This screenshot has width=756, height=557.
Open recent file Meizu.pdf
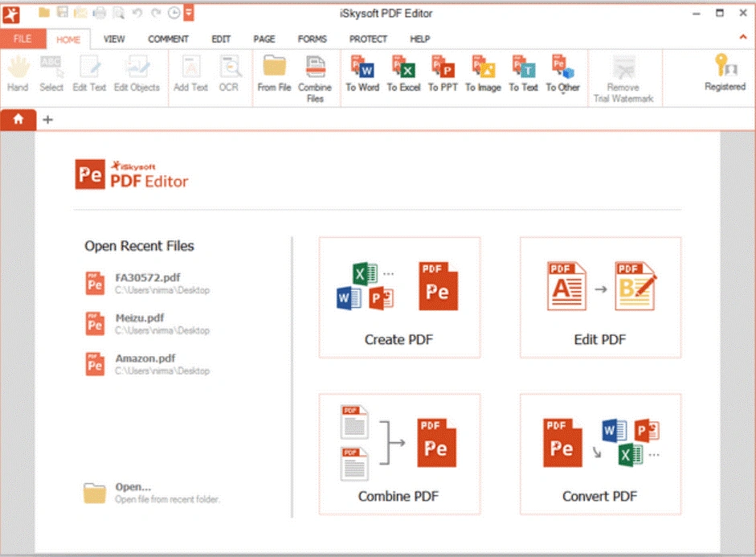(148, 324)
